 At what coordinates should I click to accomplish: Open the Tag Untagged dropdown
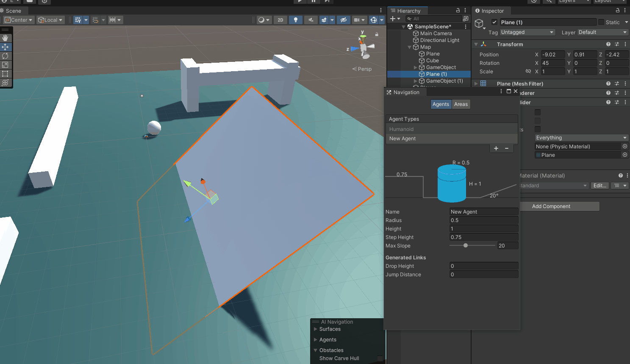[x=527, y=32]
